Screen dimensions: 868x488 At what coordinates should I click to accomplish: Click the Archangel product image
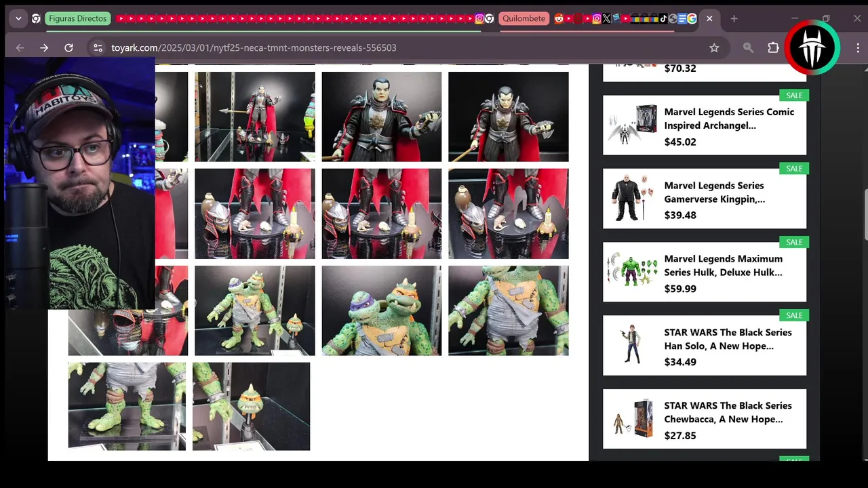632,125
